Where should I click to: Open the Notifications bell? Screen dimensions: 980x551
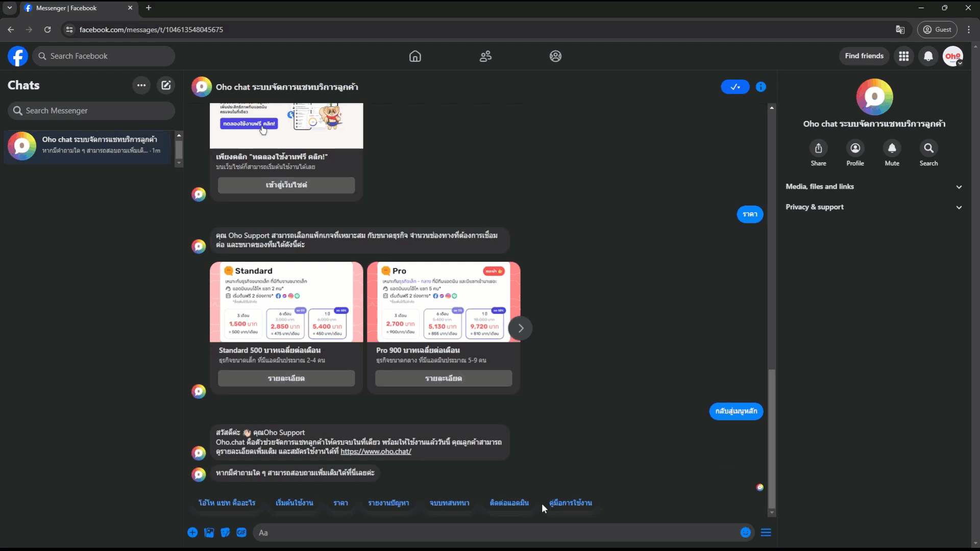point(928,56)
